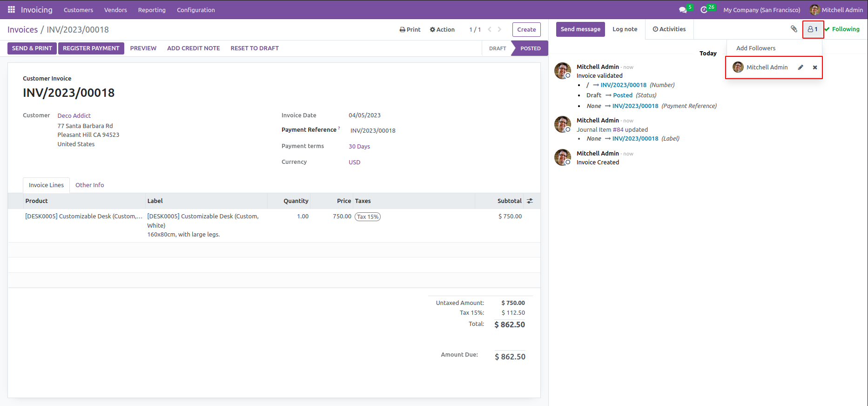Open the apps grid menu icon

11,10
